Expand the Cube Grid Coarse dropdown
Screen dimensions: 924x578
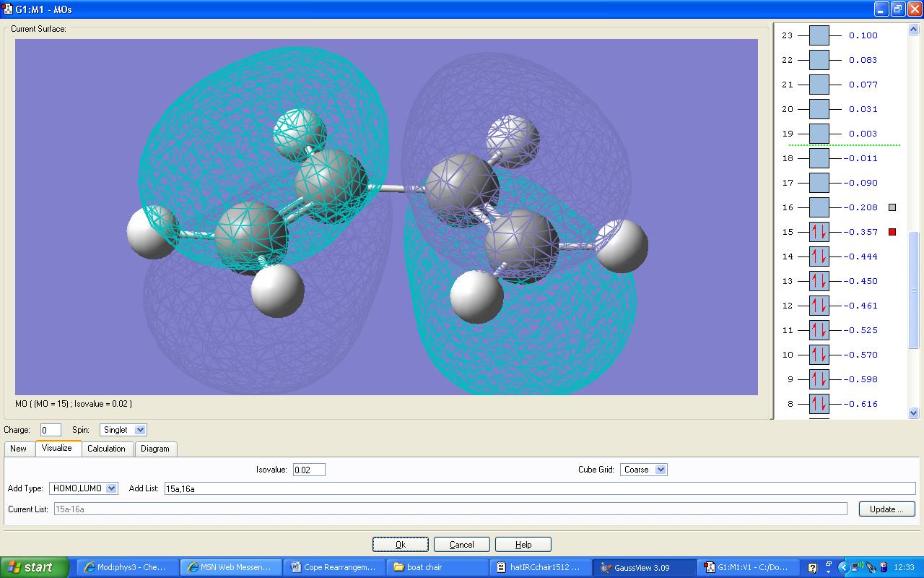point(643,470)
